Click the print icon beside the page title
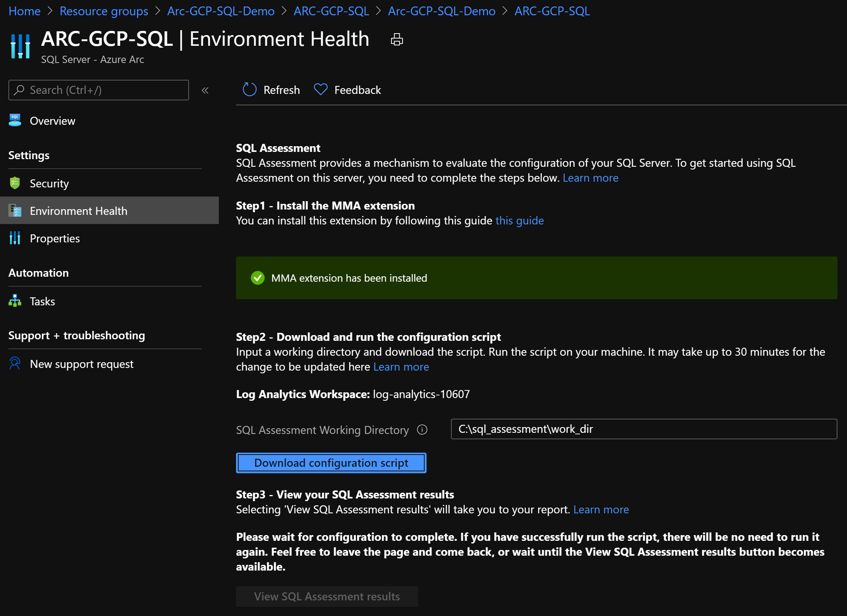This screenshot has height=616, width=847. (397, 39)
